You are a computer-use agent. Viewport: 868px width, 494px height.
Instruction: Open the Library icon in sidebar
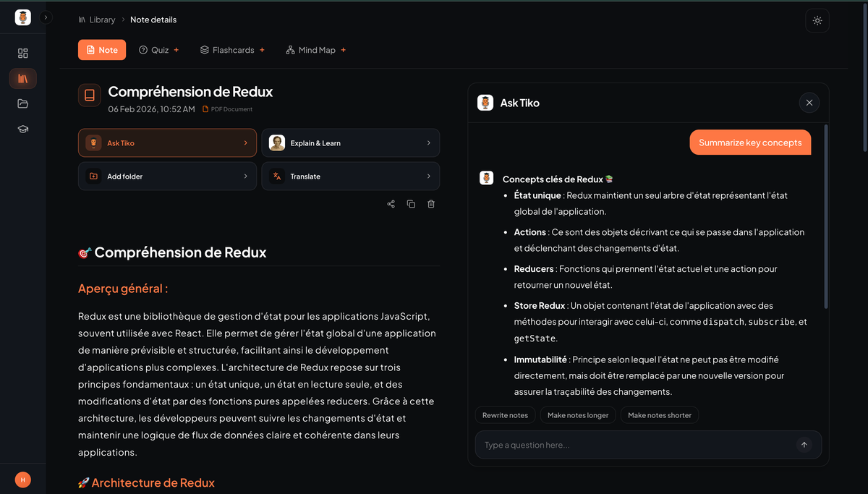pos(23,78)
